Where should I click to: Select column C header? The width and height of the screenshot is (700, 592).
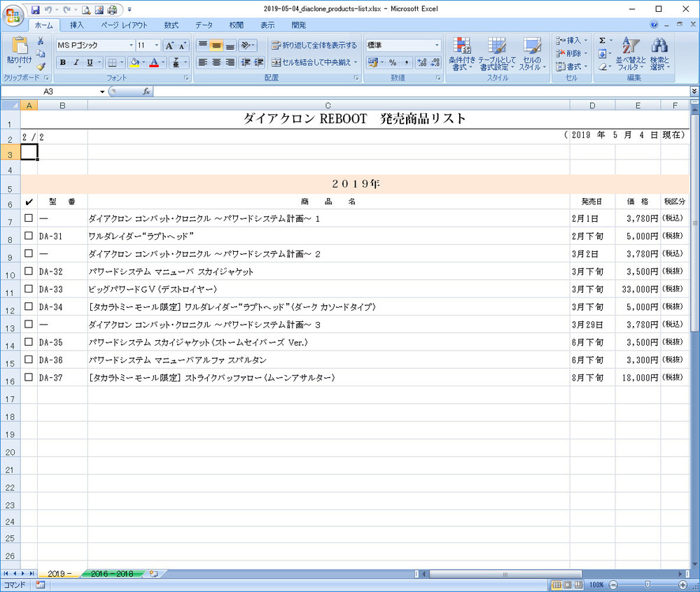tap(328, 105)
